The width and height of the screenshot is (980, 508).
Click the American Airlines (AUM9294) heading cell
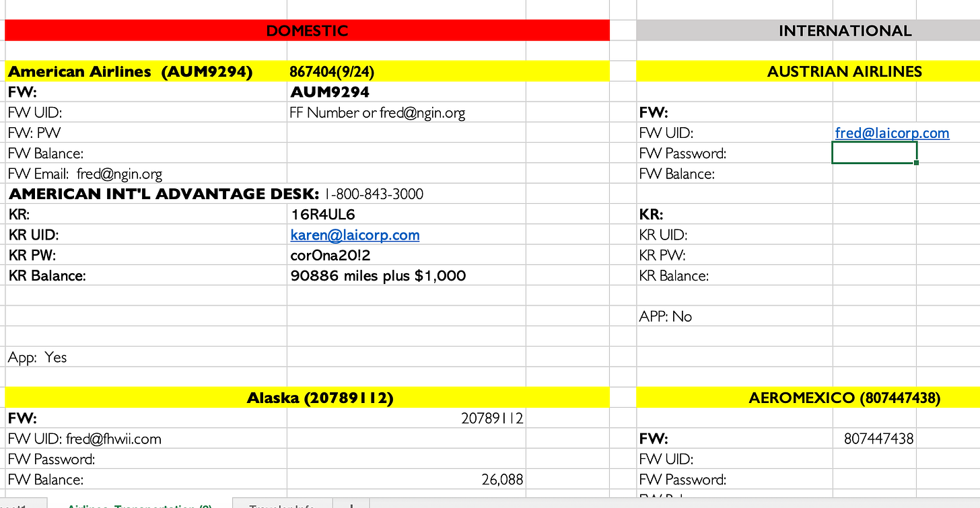pos(146,71)
